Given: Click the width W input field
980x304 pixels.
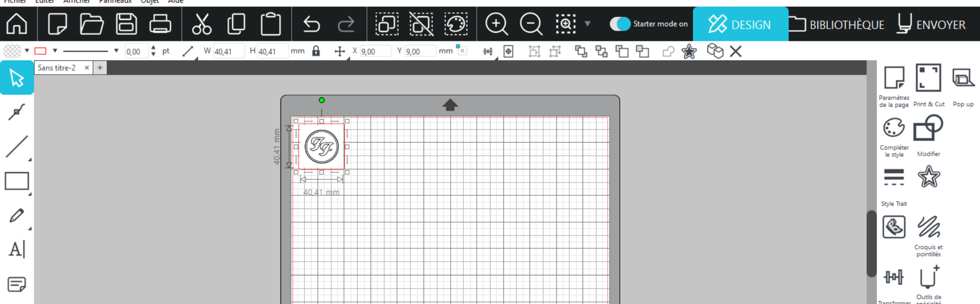Looking at the screenshot, I should [227, 51].
